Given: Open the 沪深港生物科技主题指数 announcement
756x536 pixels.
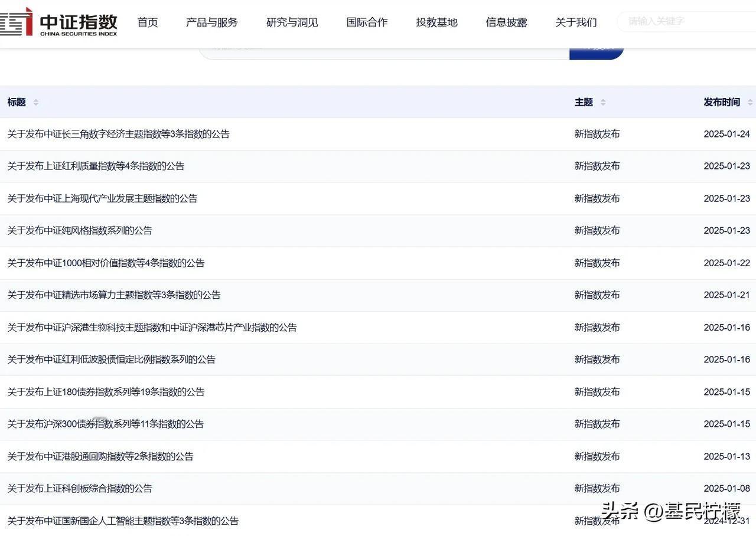Looking at the screenshot, I should coord(152,327).
